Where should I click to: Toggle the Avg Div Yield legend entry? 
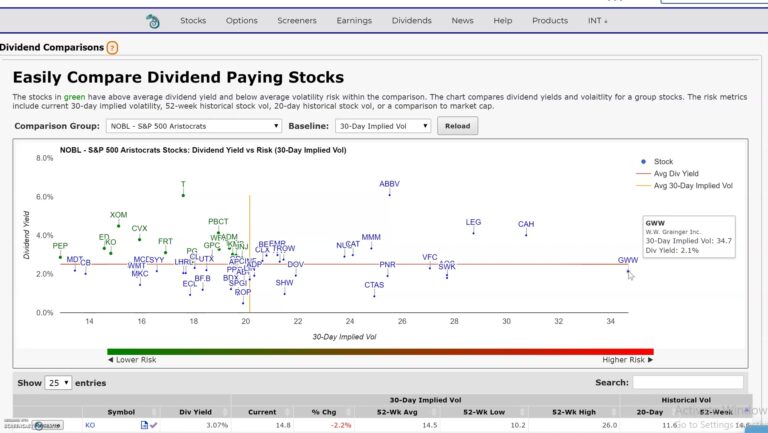point(668,173)
